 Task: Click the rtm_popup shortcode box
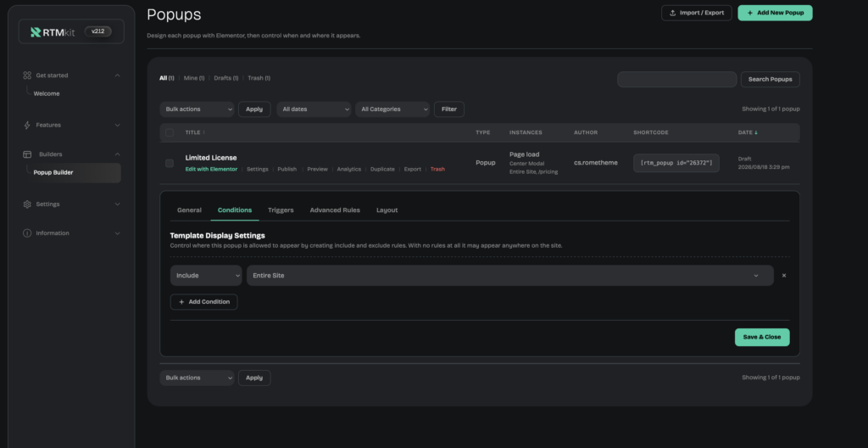click(x=676, y=163)
